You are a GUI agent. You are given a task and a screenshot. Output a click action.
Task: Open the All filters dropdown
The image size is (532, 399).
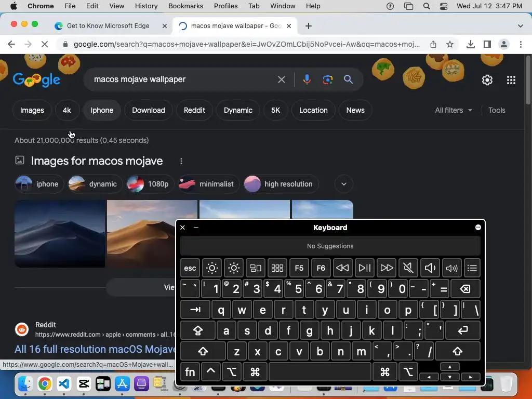453,110
